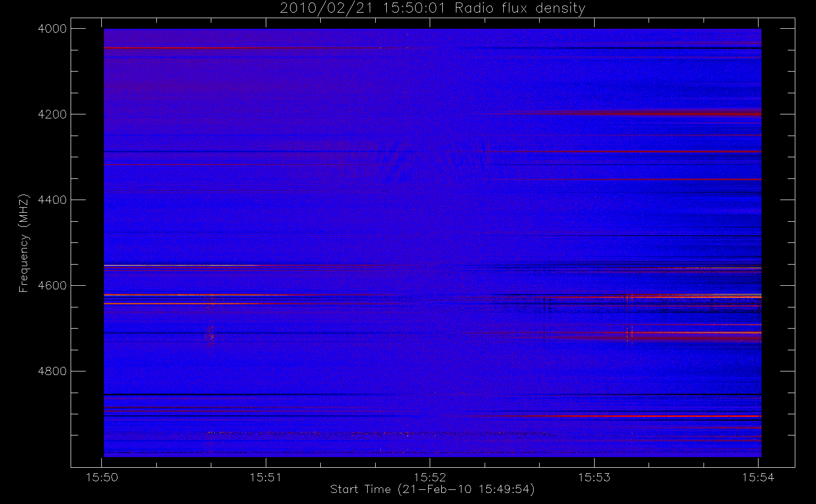Click the plot title 'Radio flux density'

520,9
